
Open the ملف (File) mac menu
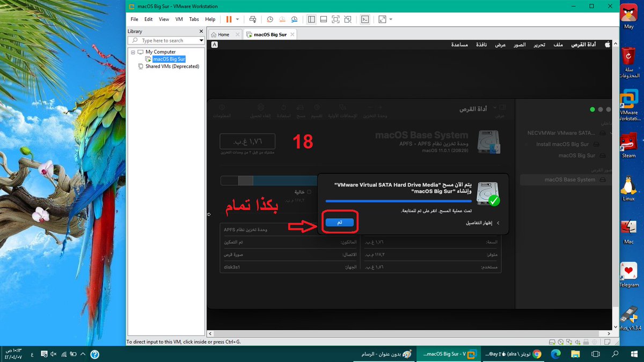point(559,45)
